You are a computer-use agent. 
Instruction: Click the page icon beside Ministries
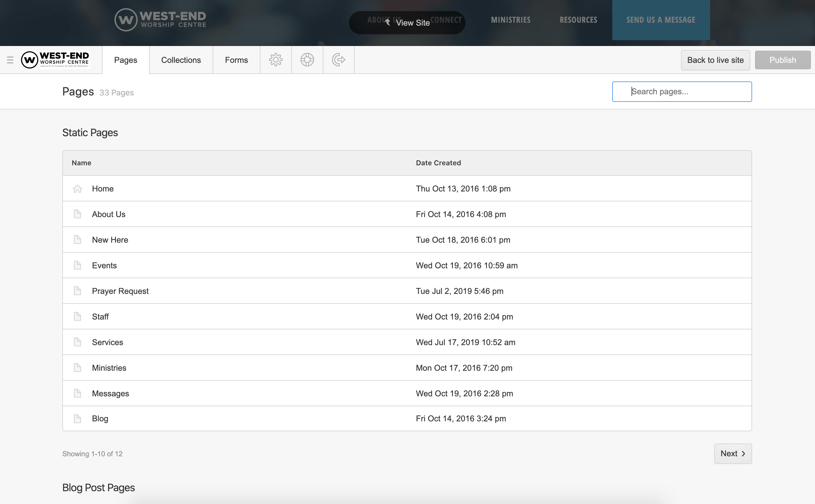tap(77, 368)
